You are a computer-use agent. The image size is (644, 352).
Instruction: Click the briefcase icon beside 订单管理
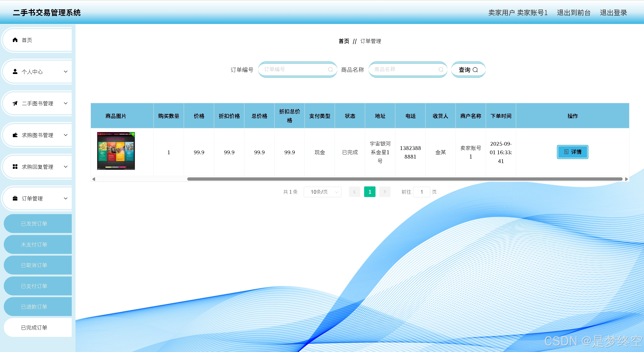(x=15, y=198)
